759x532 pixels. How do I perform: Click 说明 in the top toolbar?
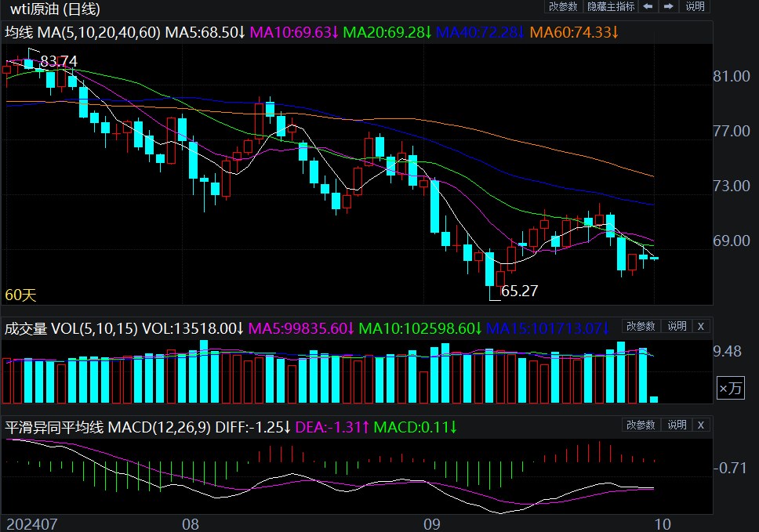[x=695, y=6]
